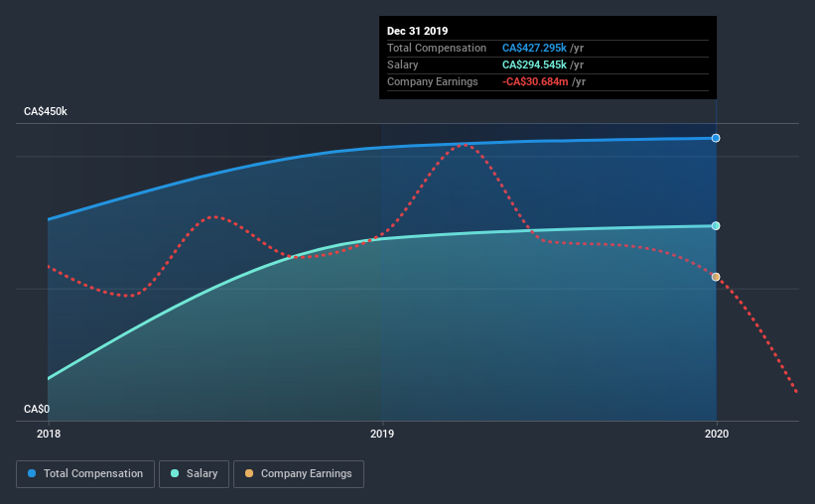The image size is (815, 504).
Task: Toggle the Company Earnings legend button
Action: (299, 474)
